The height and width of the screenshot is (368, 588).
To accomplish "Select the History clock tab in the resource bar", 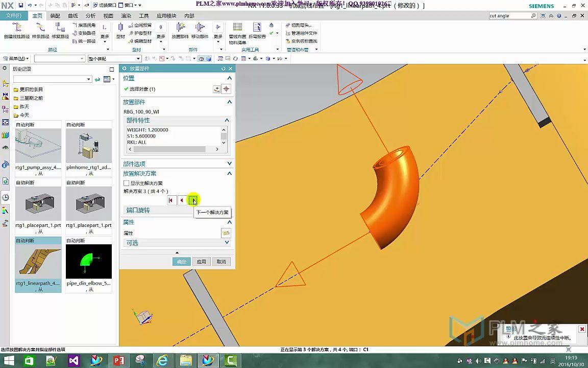I will click(5, 197).
